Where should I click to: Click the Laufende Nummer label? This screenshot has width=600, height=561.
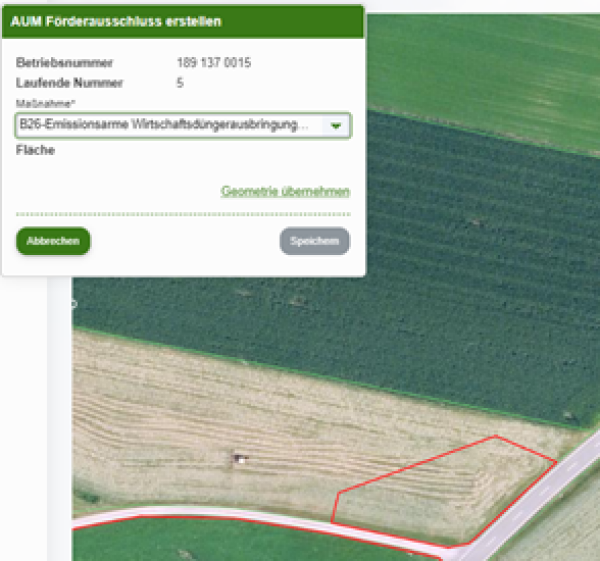coord(69,83)
